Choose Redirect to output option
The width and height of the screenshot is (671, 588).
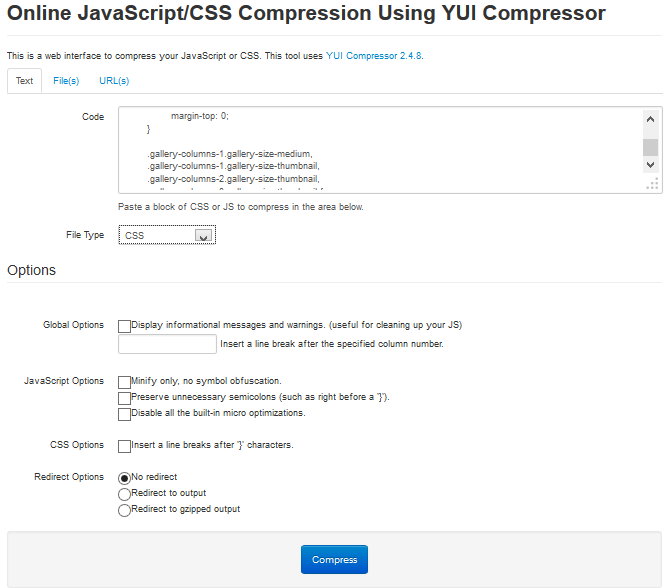click(124, 494)
